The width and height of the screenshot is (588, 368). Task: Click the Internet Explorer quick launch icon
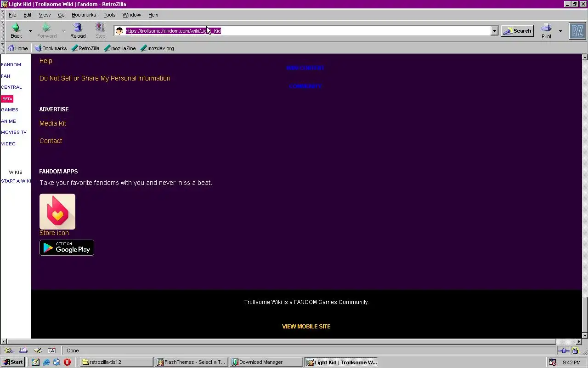46,362
